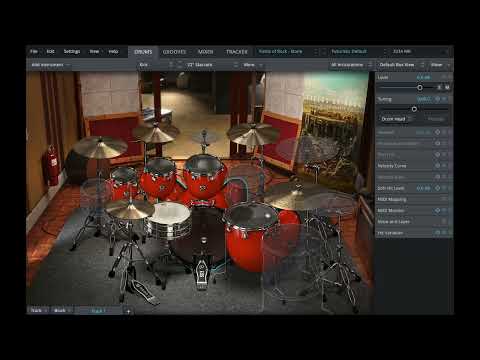This screenshot has height=360, width=480.
Task: Open the Edit menu
Action: (x=50, y=51)
